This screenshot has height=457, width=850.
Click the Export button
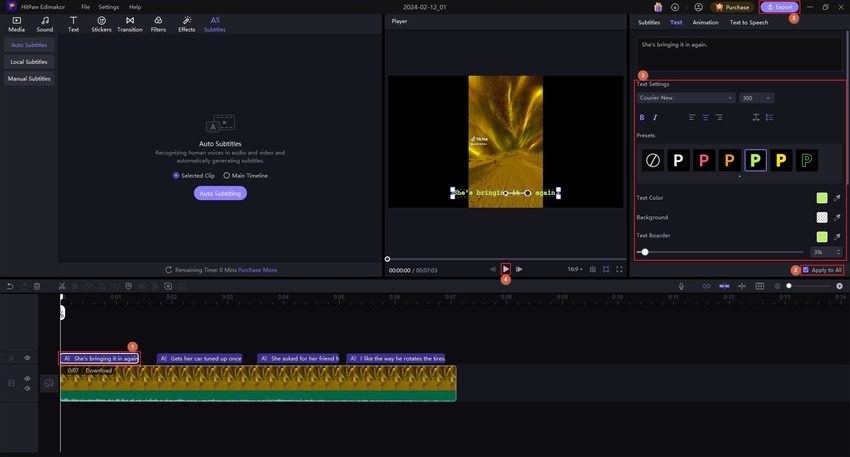(x=778, y=7)
